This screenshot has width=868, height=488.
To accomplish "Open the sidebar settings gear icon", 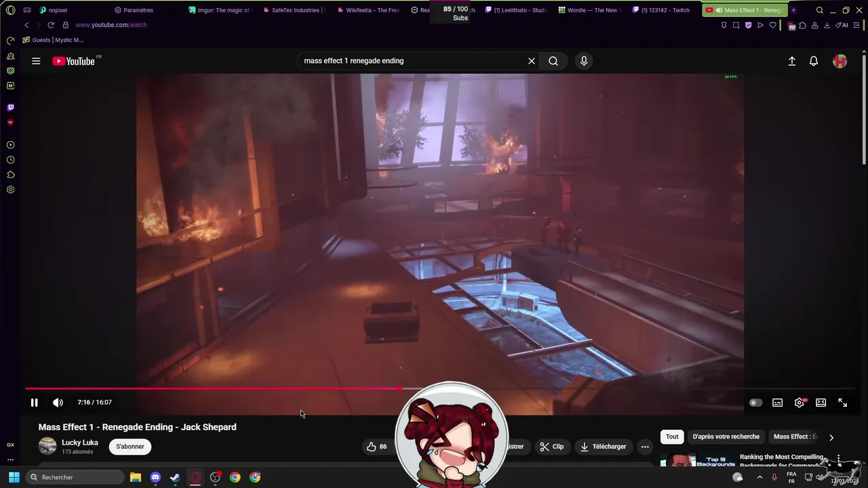I will 10,190.
